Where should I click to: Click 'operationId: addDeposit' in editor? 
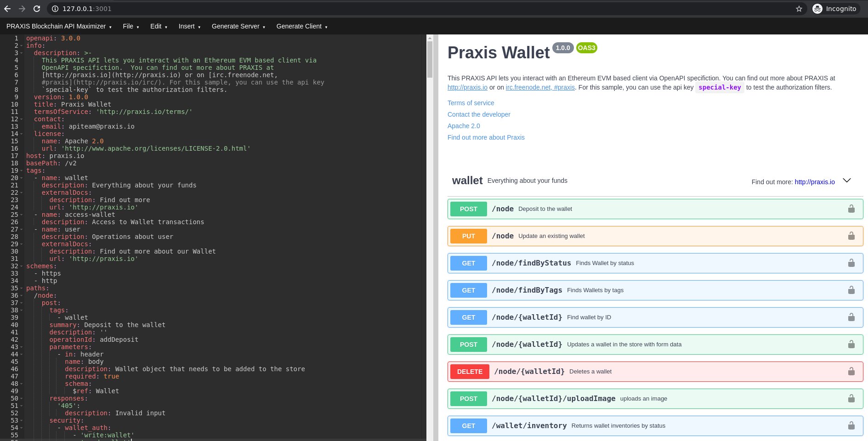coord(94,339)
